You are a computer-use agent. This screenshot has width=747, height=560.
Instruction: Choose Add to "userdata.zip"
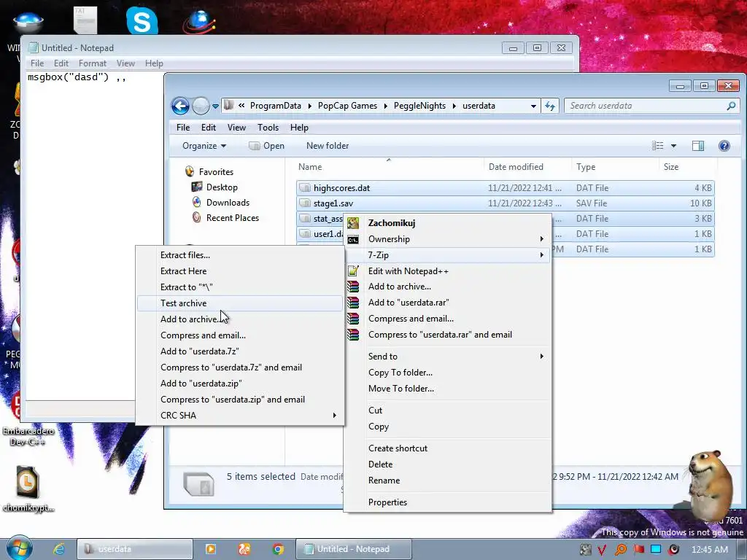239,384
